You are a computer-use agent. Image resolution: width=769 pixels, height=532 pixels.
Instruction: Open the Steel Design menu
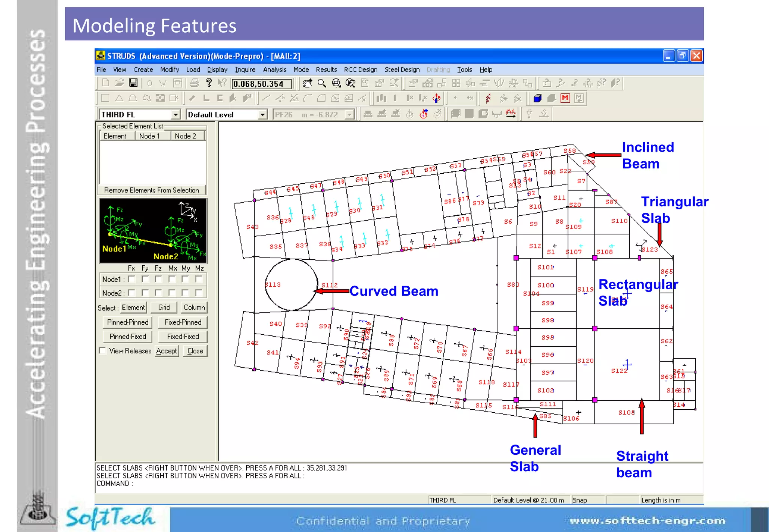click(x=402, y=70)
